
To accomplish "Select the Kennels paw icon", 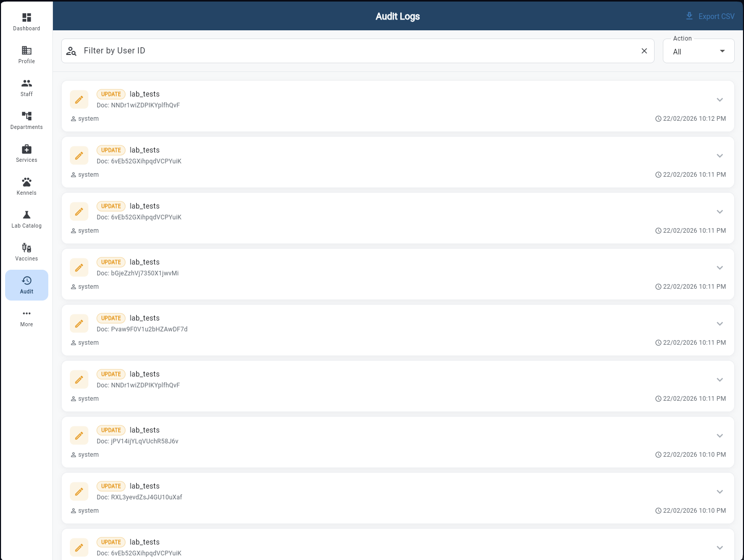I will [x=26, y=185].
